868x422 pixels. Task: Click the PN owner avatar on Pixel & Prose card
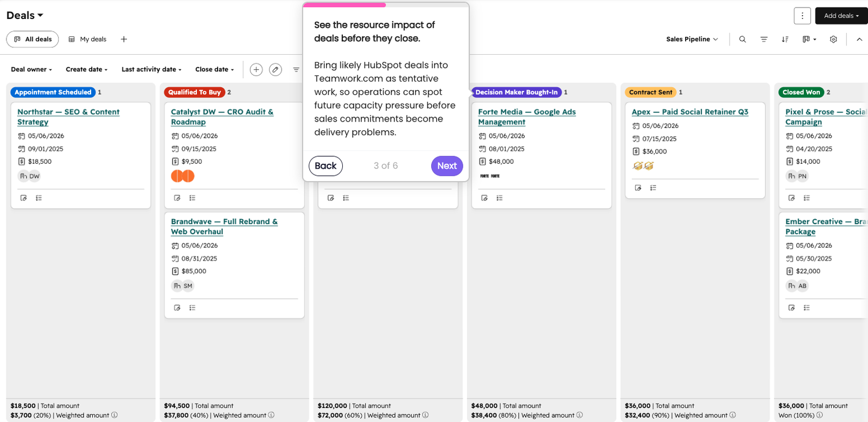(x=802, y=176)
